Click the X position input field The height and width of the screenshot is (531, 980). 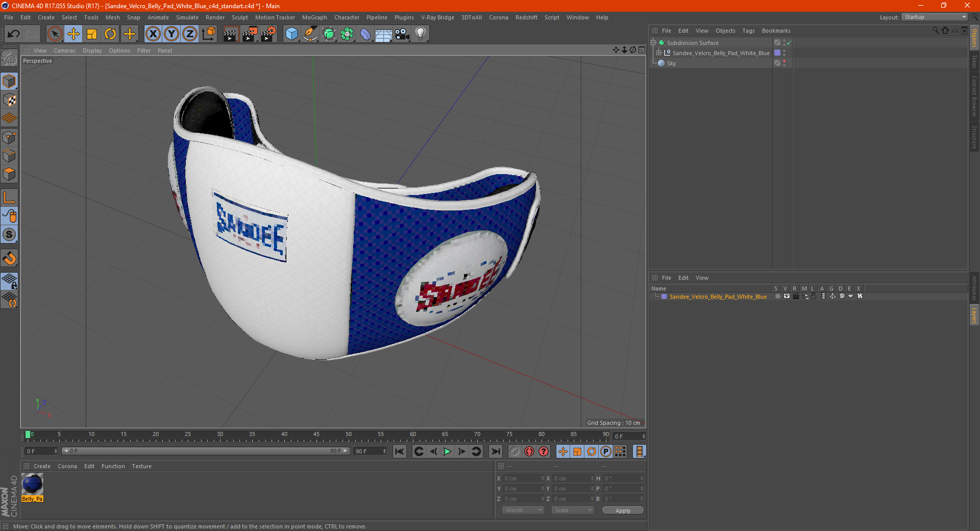524,478
